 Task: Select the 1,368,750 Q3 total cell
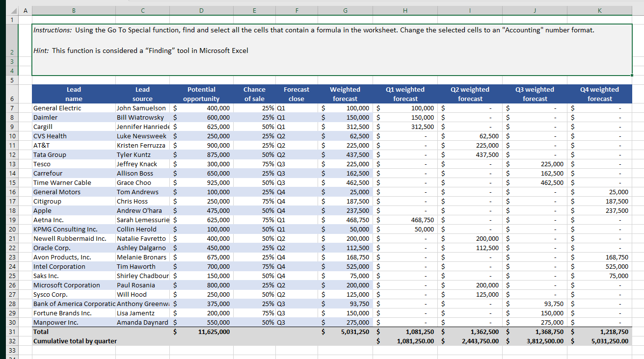(535, 332)
